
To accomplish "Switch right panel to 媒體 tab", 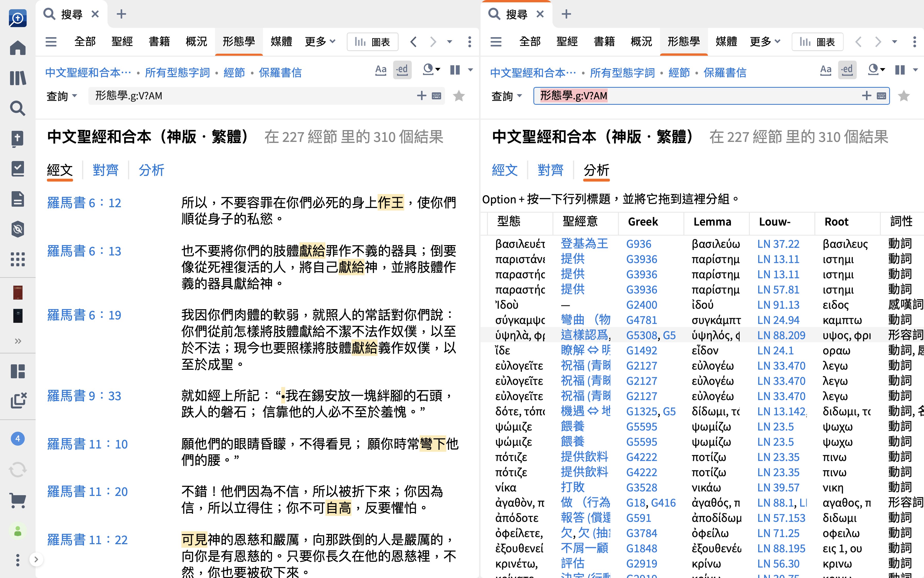I will point(726,42).
